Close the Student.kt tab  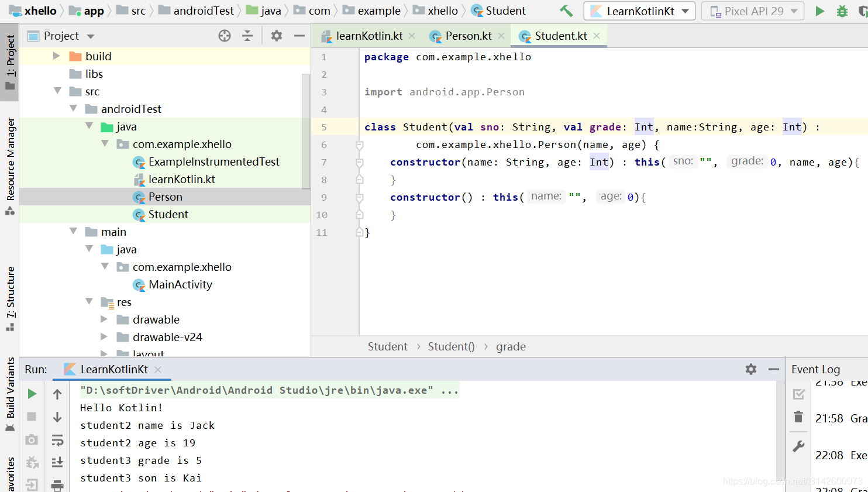[x=597, y=36]
